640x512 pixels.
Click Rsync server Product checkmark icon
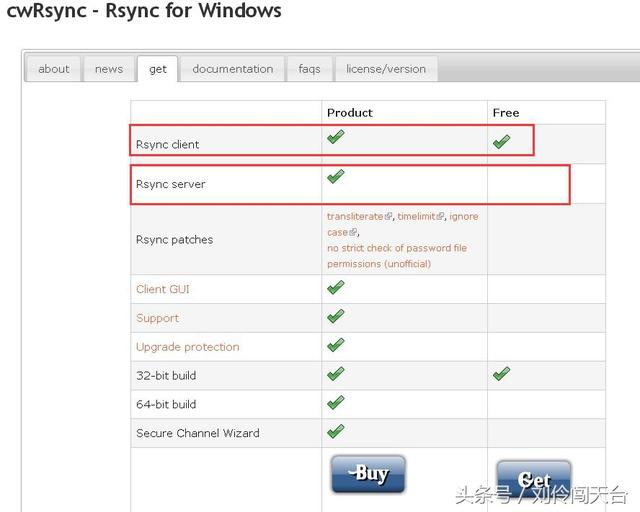[x=336, y=177]
